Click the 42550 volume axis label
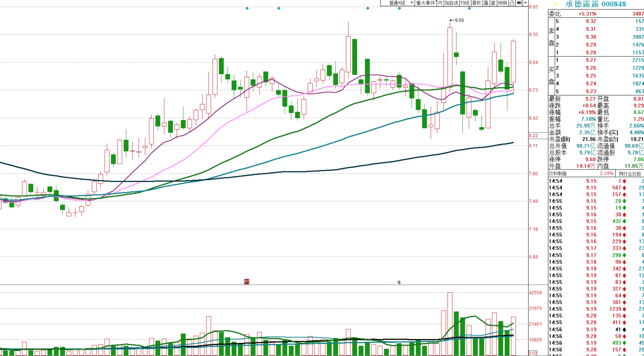The width and height of the screenshot is (644, 356). click(x=535, y=293)
